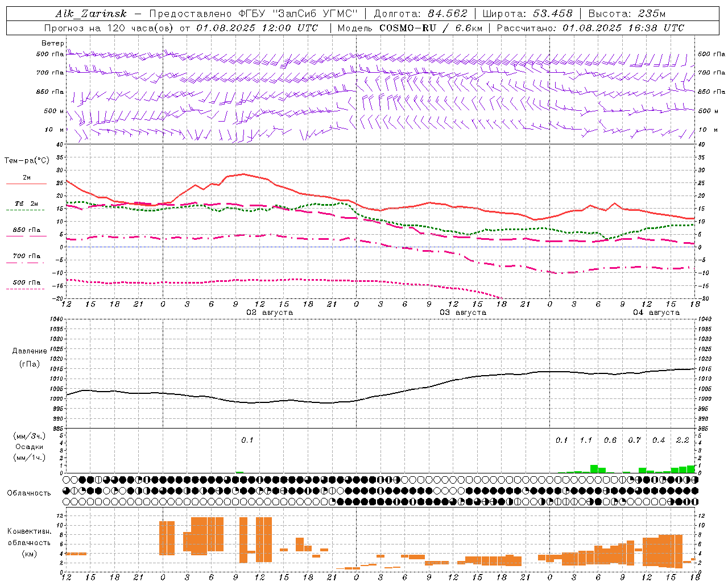
Task: Click the 700 гПа temperature legend label
Action: [x=27, y=256]
